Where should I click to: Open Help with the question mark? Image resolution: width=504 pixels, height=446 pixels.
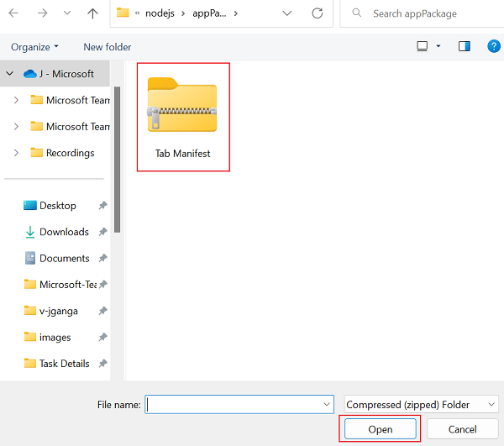[x=494, y=46]
